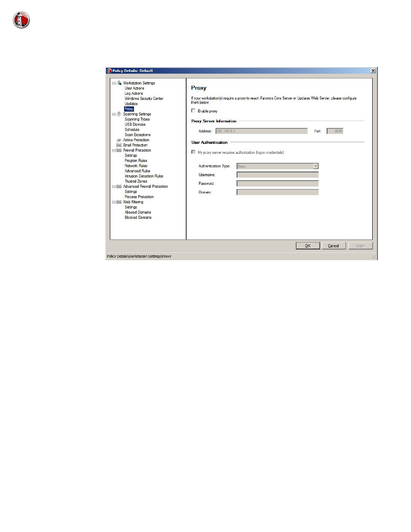The width and height of the screenshot is (411, 532).
Task: Toggle the proxy server requires authorization checkbox
Action: [193, 152]
